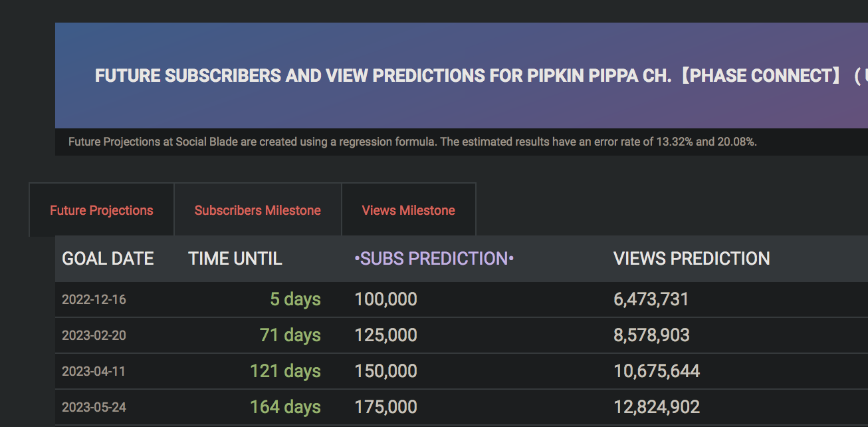Open the Future Projections tab

[102, 210]
